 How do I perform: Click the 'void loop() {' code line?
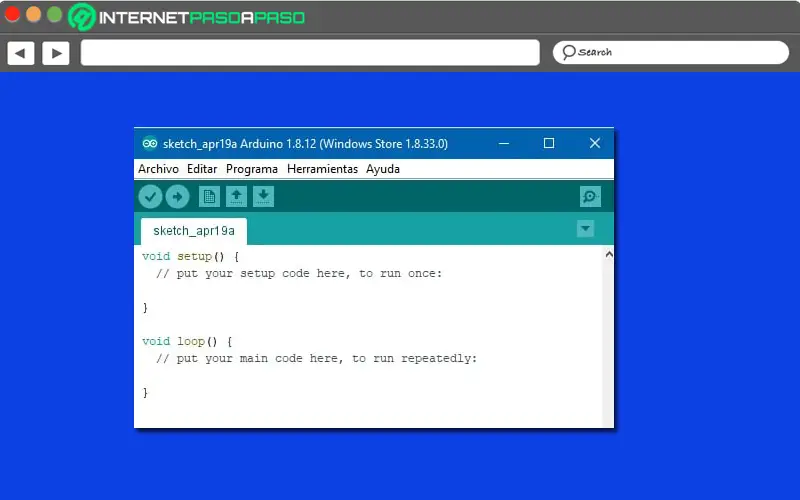pos(187,341)
